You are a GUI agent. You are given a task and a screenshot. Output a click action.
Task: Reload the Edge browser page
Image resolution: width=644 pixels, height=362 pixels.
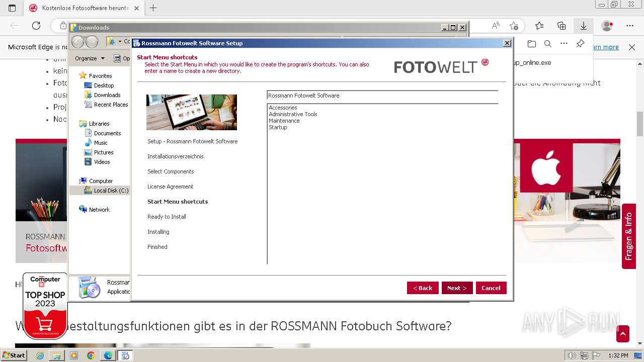[x=36, y=26]
